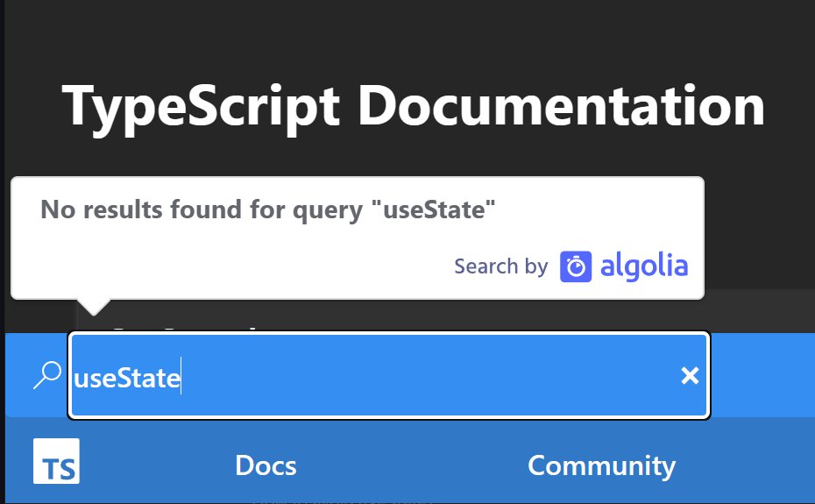The width and height of the screenshot is (815, 504).
Task: Clear the search with the X icon
Action: (690, 376)
